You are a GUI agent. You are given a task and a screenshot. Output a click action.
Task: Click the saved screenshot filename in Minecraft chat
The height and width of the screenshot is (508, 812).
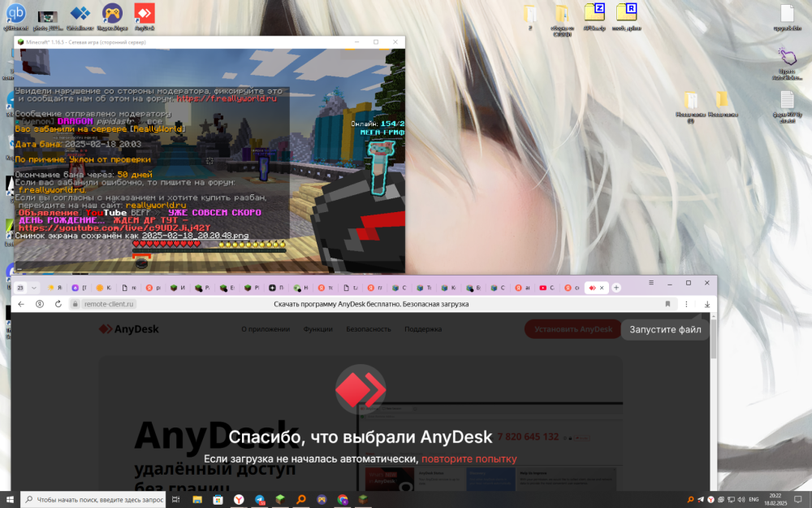(x=195, y=236)
